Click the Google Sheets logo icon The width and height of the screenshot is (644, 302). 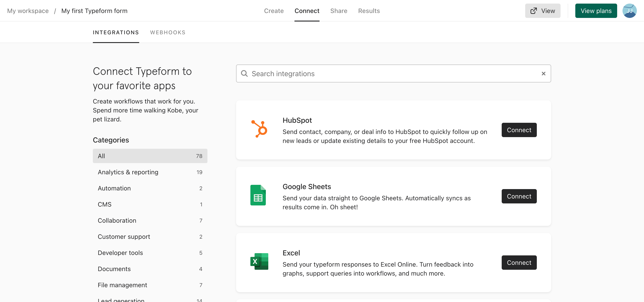coord(258,195)
